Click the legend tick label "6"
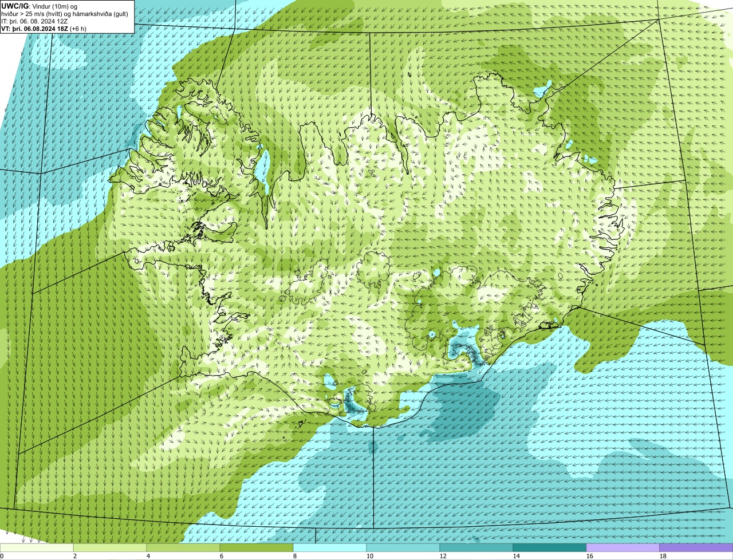 tap(222, 556)
